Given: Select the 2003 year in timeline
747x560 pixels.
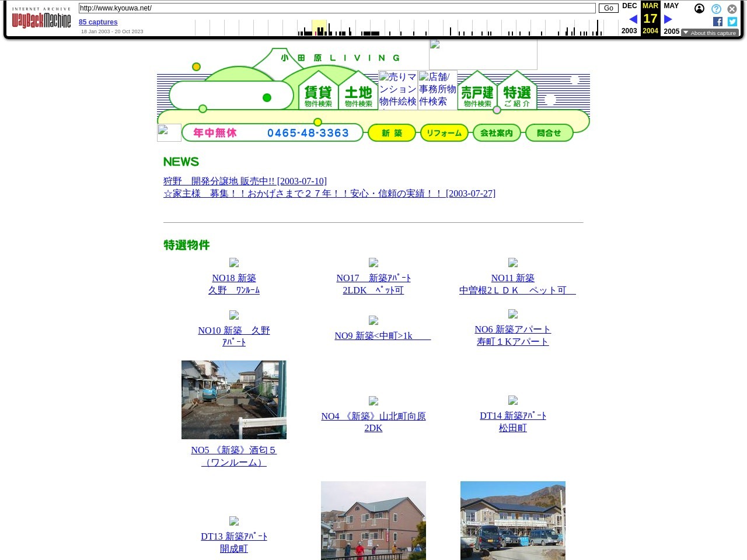Looking at the screenshot, I should 629,31.
